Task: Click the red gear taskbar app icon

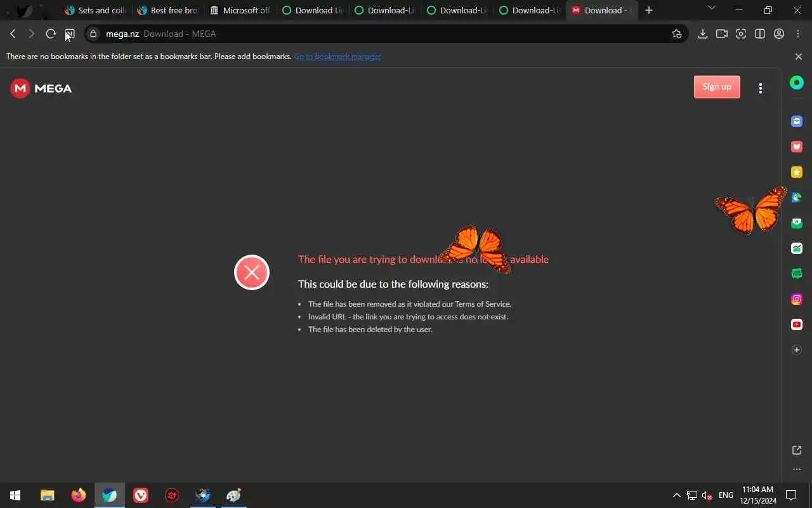Action: (172, 495)
